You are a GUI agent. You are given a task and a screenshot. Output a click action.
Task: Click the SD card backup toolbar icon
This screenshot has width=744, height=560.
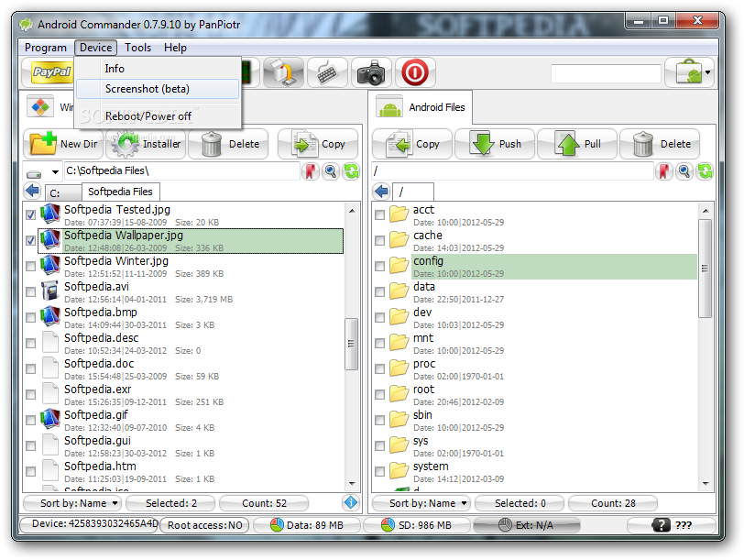point(283,72)
